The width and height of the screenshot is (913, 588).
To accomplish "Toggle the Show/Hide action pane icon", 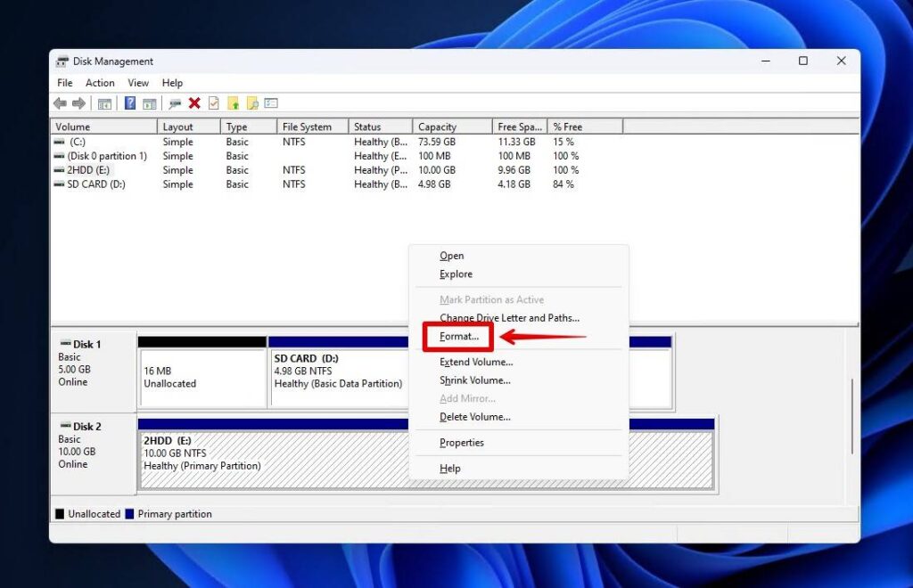I will coord(151,103).
